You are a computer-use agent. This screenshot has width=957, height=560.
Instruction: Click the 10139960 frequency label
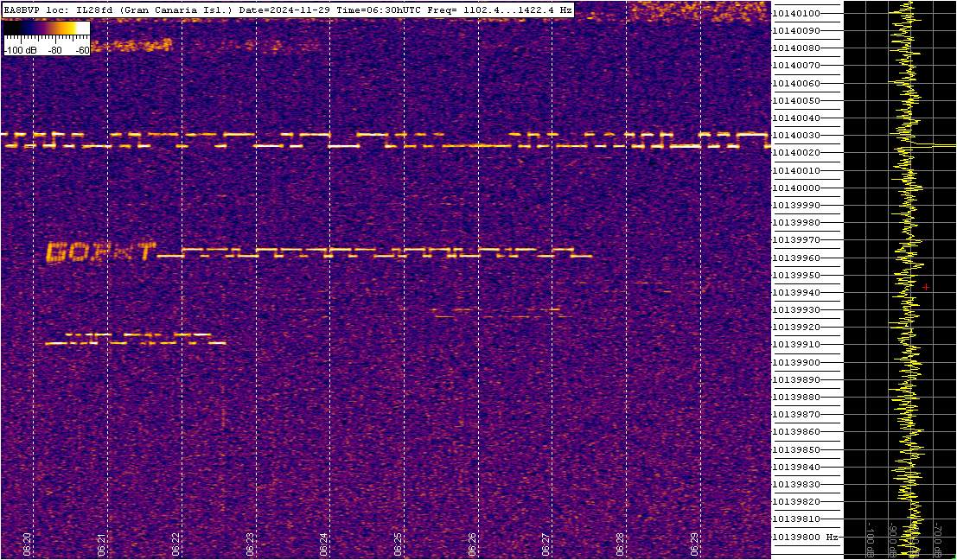point(796,258)
